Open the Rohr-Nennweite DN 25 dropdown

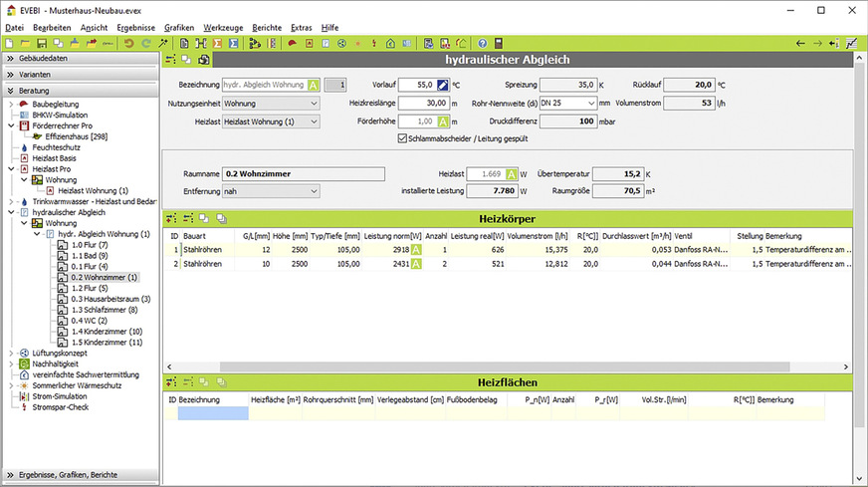[568, 103]
